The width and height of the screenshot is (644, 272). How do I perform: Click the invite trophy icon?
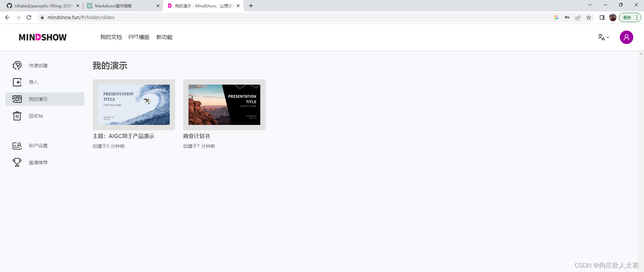click(17, 163)
